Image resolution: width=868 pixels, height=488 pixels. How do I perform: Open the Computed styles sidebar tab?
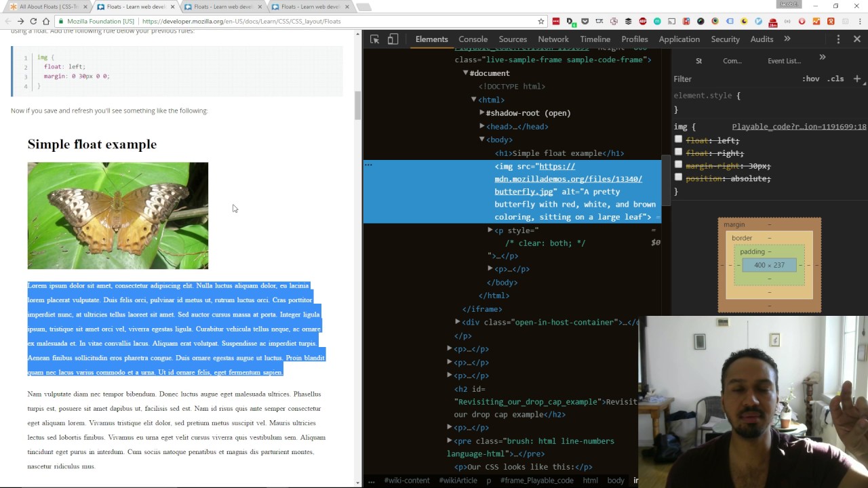[732, 61]
